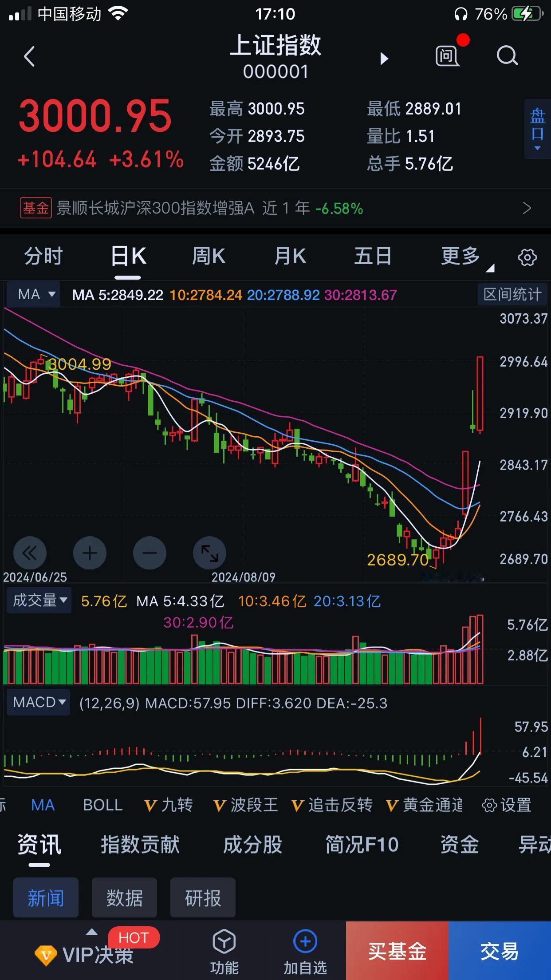
Task: Switch to 五日 chart tab
Action: 373,257
